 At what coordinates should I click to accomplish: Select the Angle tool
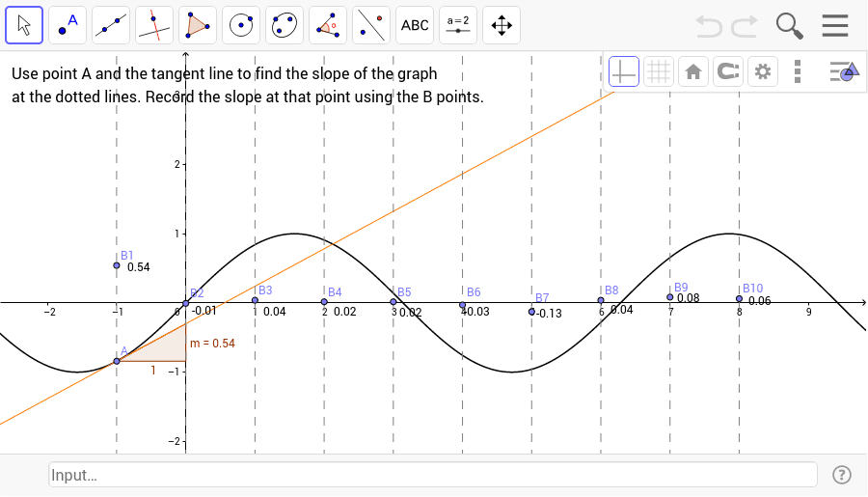[x=328, y=25]
